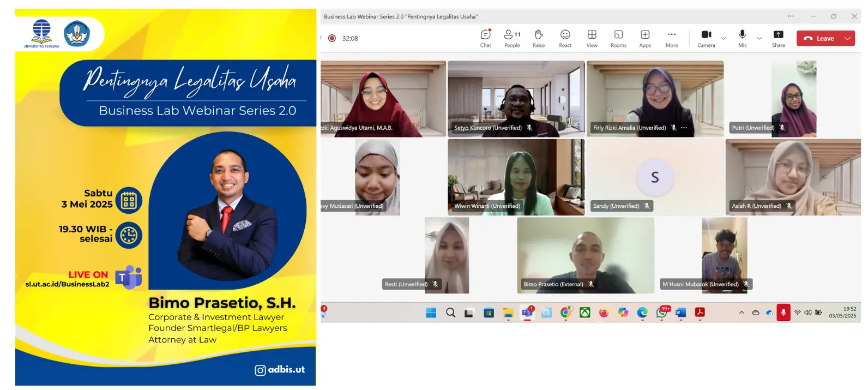This screenshot has width=868, height=390.
Task: Open the View layout menu
Action: coord(592,38)
